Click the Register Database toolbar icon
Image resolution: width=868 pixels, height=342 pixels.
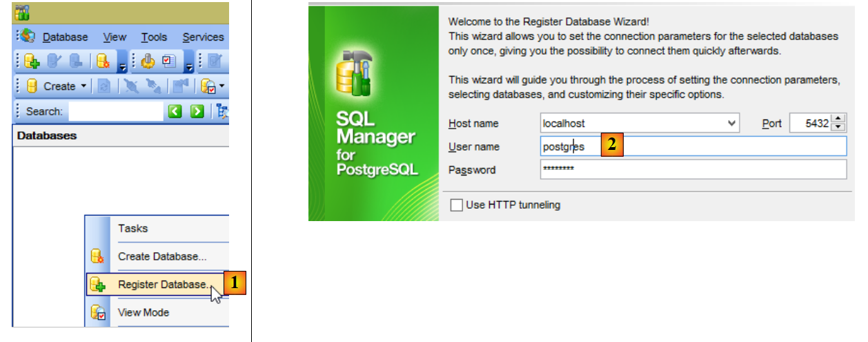click(32, 61)
